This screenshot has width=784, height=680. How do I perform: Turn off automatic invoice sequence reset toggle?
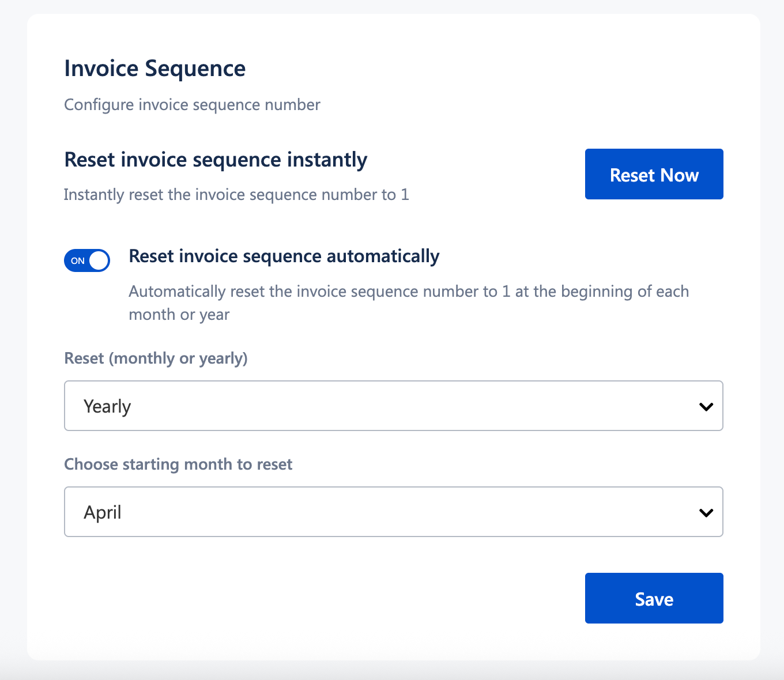[87, 260]
